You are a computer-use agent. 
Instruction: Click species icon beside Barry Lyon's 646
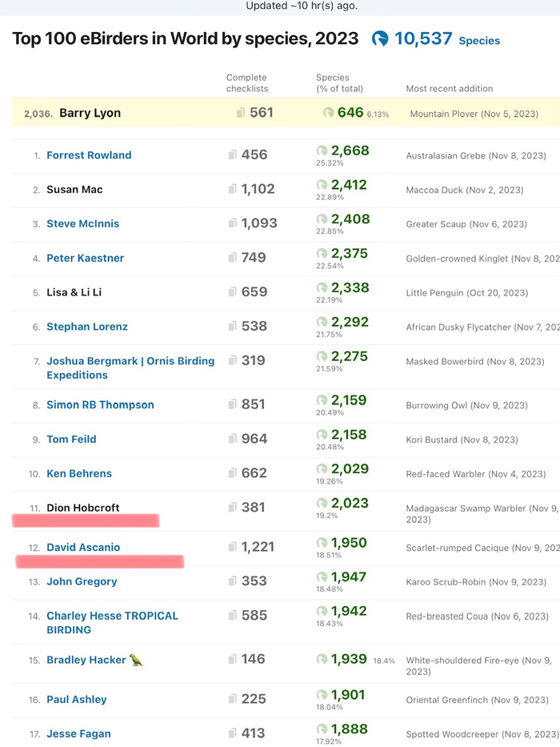click(x=329, y=112)
